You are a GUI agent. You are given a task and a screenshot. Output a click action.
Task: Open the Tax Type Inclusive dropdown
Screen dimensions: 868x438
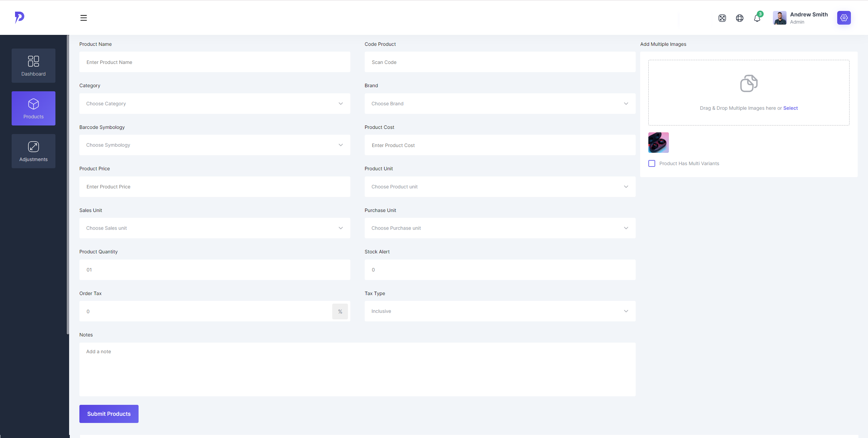click(x=500, y=311)
